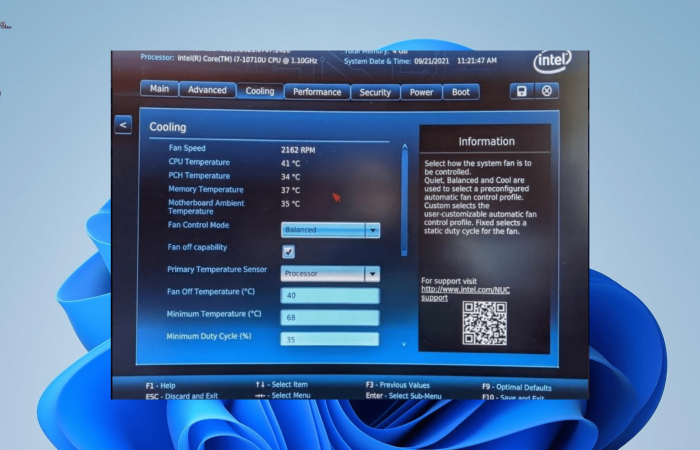Image resolution: width=700 pixels, height=450 pixels.
Task: Open the Advanced tab
Action: (x=207, y=90)
